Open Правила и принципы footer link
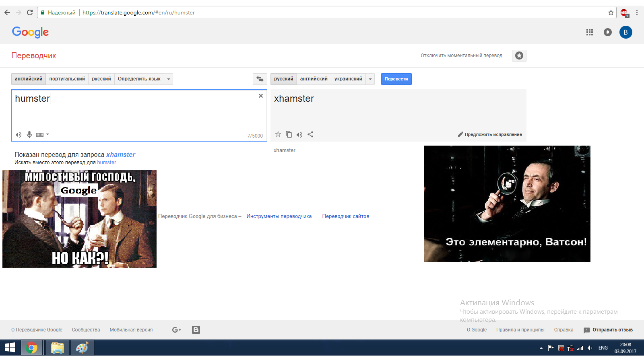The image size is (644, 362). [520, 330]
